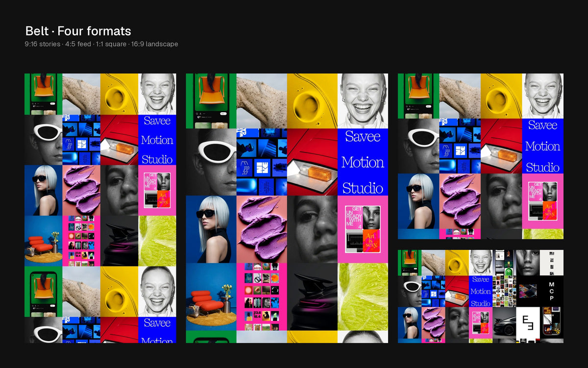Click the laughing woman photo in the middle feed panel
Image resolution: width=588 pixels, height=368 pixels.
(363, 101)
